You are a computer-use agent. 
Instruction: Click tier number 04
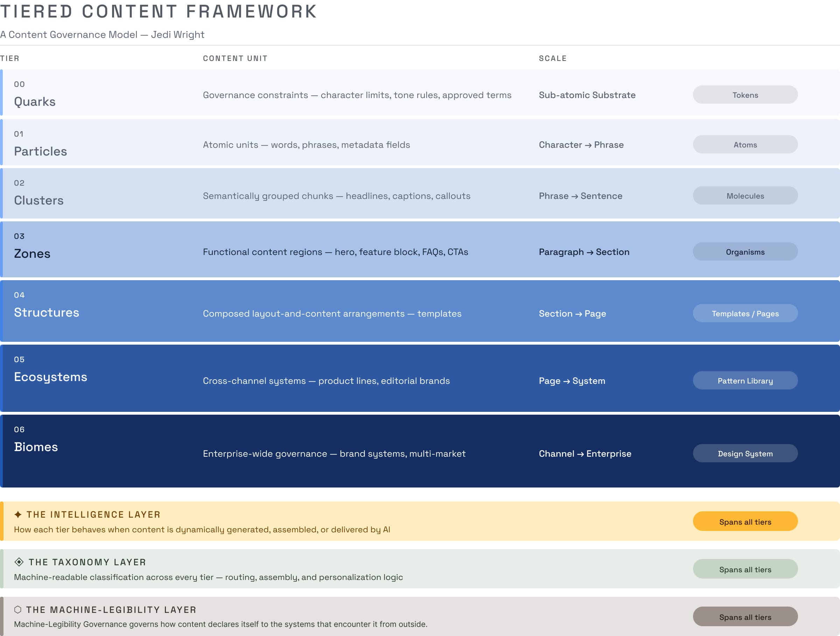19,295
